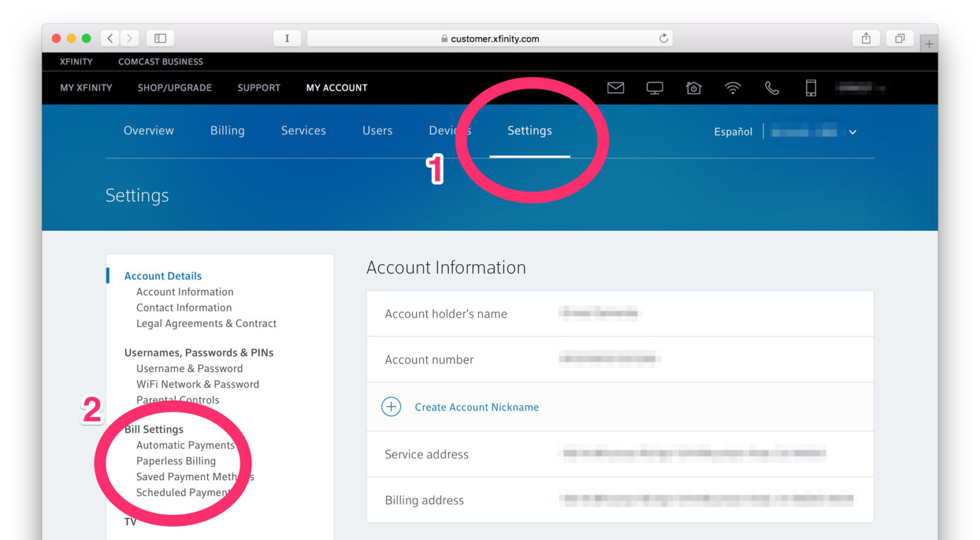Select Contact Information in the sidebar
The image size is (980, 540).
point(184,308)
